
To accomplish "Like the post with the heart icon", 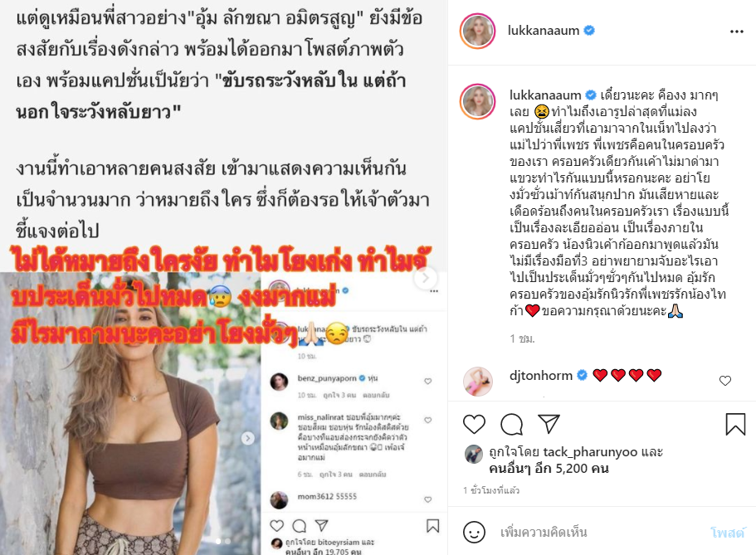I will coord(474,424).
